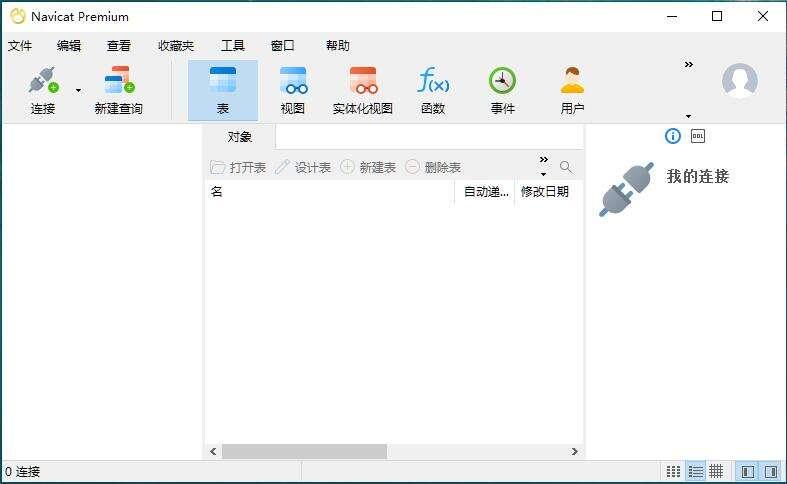Screen dimensions: 787x484
Task: Expand the object toolbar overflow chevron
Action: (544, 160)
